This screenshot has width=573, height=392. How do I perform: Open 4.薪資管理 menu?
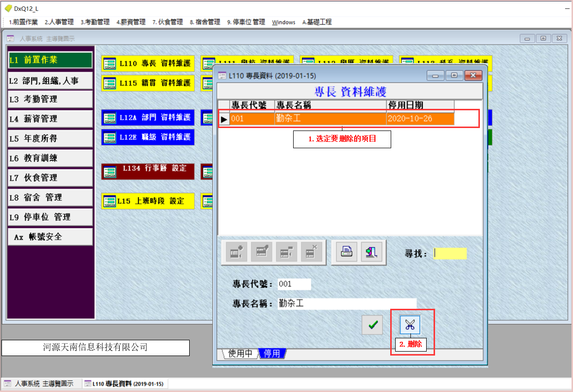(131, 22)
